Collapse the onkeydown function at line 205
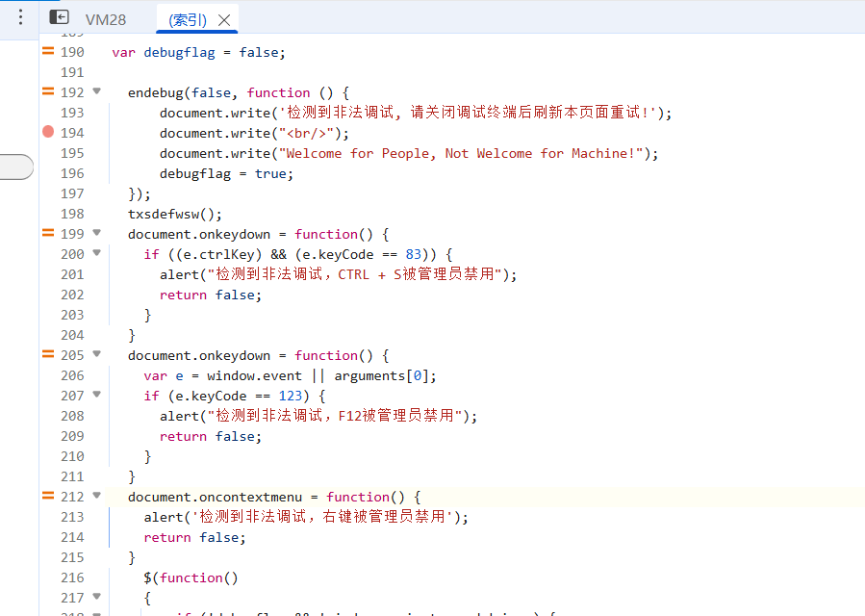Viewport: 865px width, 616px height. point(97,354)
